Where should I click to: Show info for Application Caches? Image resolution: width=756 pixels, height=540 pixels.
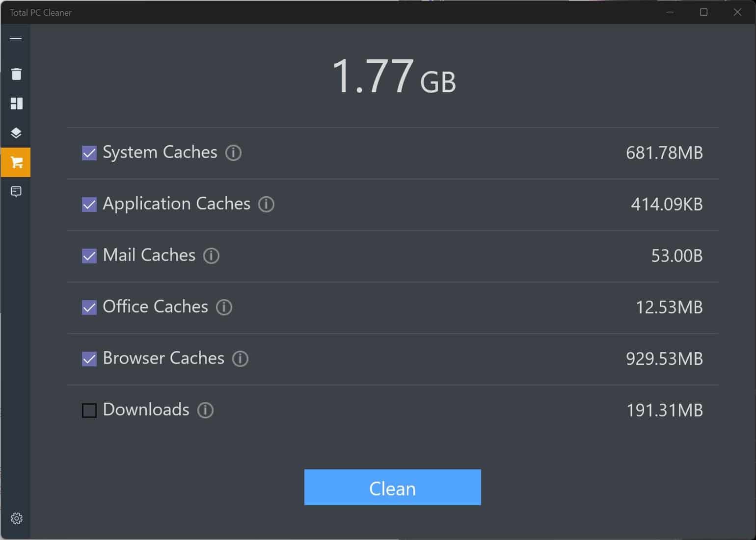266,205
